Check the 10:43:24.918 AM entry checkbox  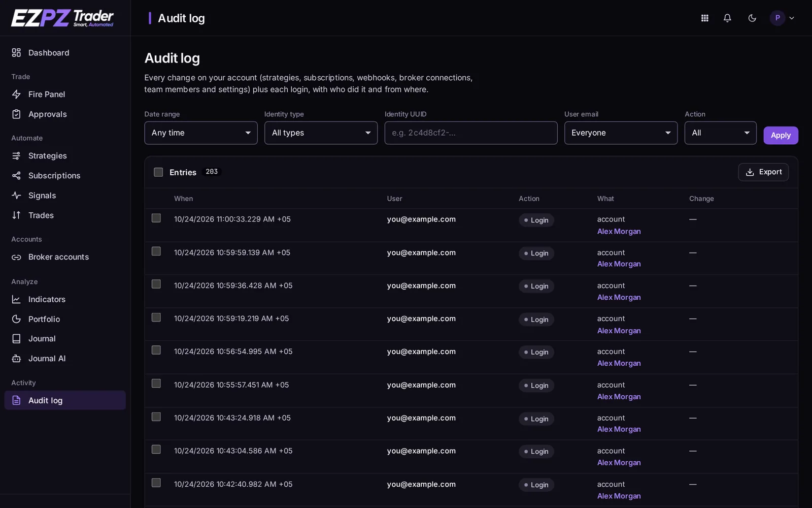tap(156, 417)
